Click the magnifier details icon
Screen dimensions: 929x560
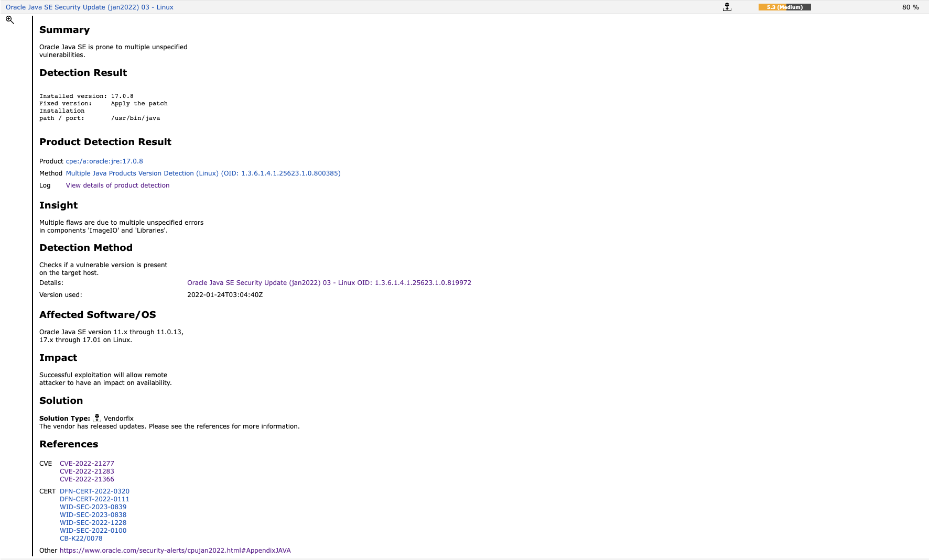pos(10,20)
